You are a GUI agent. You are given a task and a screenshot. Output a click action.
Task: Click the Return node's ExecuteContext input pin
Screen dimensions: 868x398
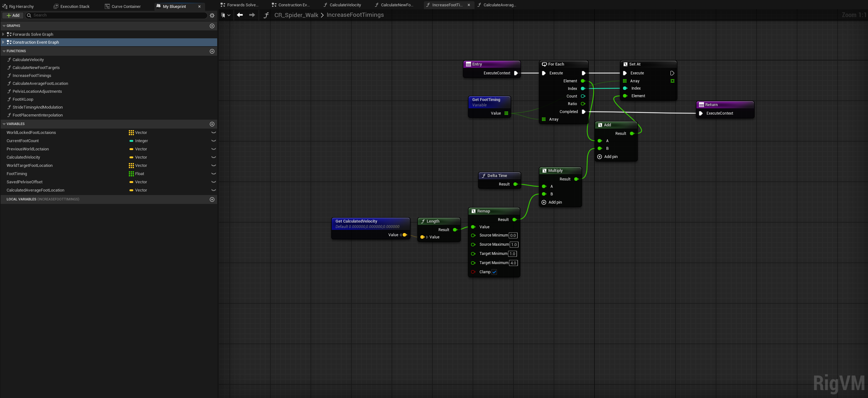point(701,114)
